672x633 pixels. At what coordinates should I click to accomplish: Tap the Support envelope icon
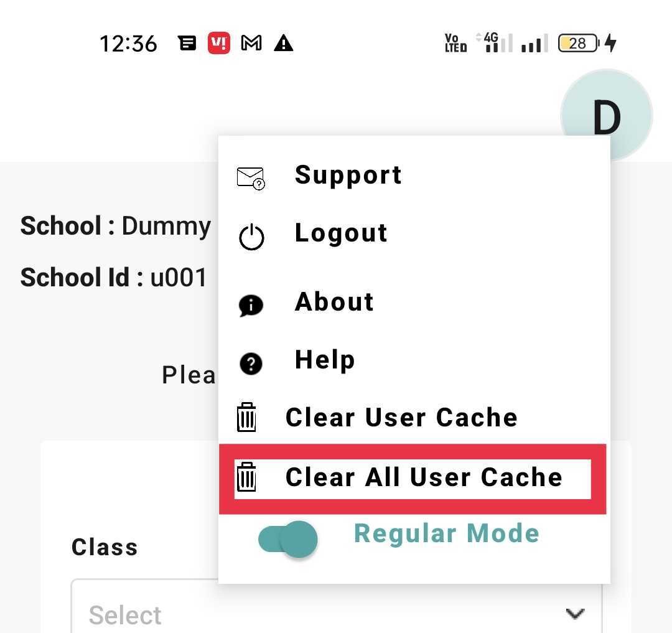pyautogui.click(x=251, y=178)
